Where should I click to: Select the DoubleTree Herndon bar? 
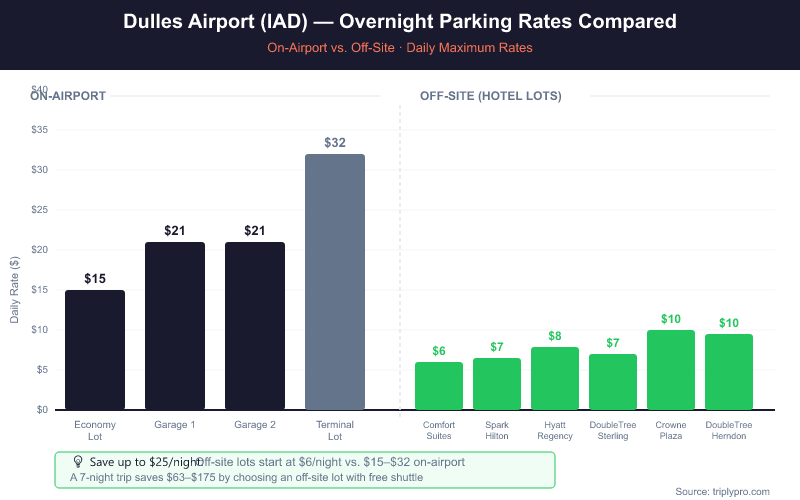tap(729, 372)
